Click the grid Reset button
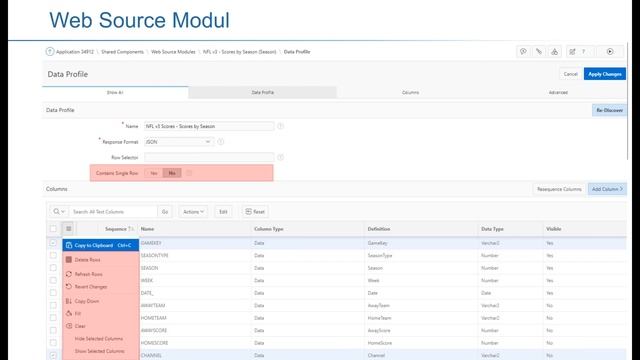 click(x=255, y=212)
